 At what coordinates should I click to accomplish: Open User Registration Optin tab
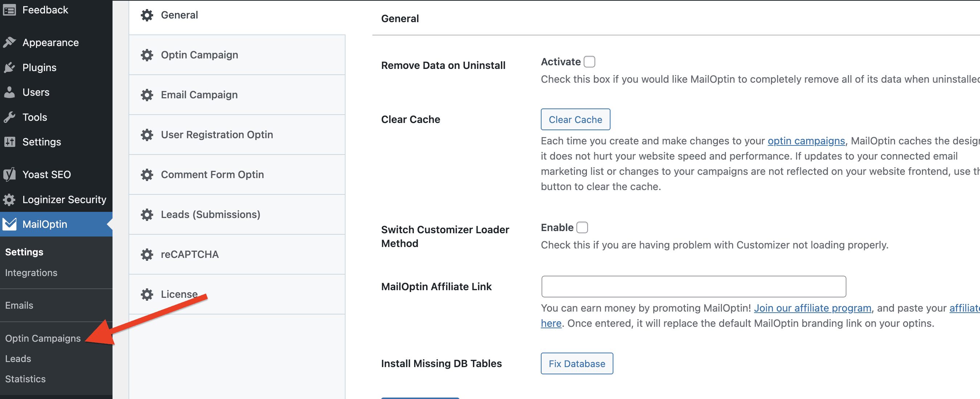click(237, 135)
